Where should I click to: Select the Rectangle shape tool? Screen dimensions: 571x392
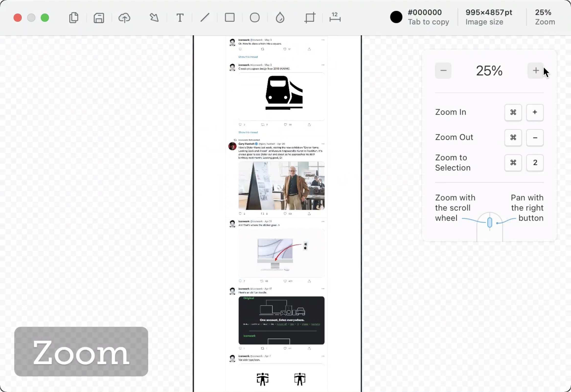229,18
